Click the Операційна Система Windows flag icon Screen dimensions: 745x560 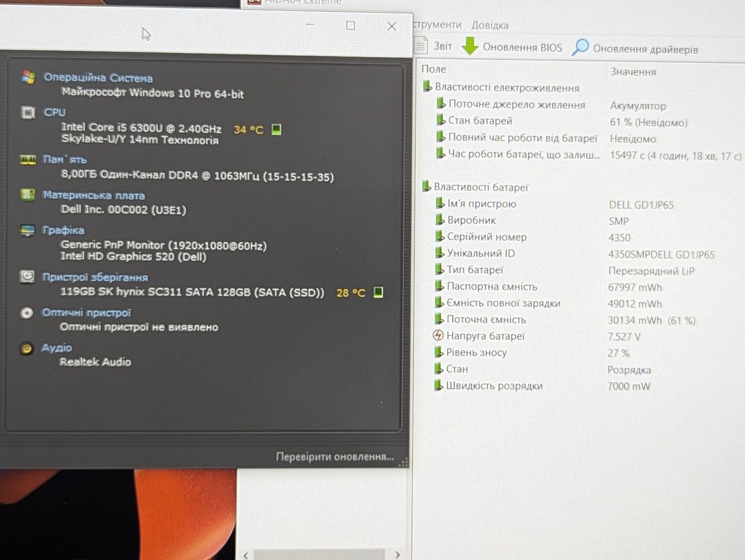pos(28,77)
